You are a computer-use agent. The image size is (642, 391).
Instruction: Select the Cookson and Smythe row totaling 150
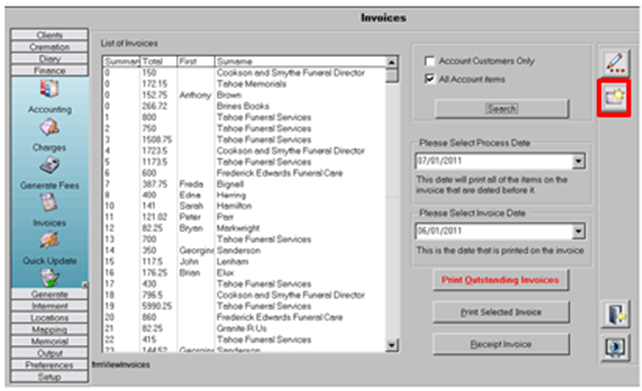click(x=244, y=73)
